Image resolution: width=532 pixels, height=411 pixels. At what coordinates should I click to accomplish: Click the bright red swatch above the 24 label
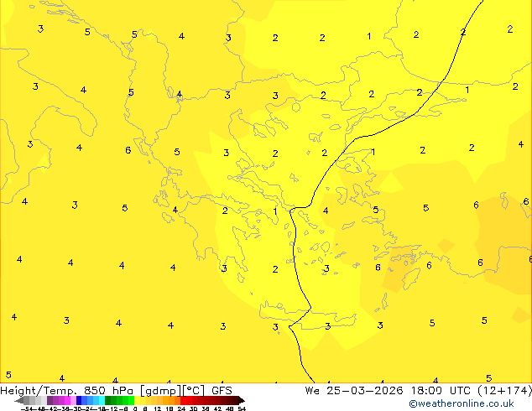[183, 400]
